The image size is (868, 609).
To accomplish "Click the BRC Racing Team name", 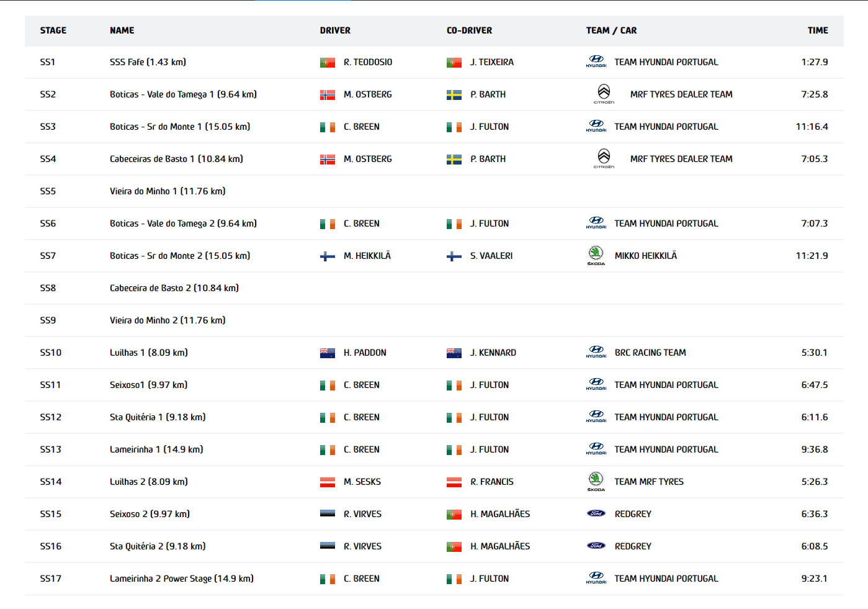I will (x=650, y=353).
